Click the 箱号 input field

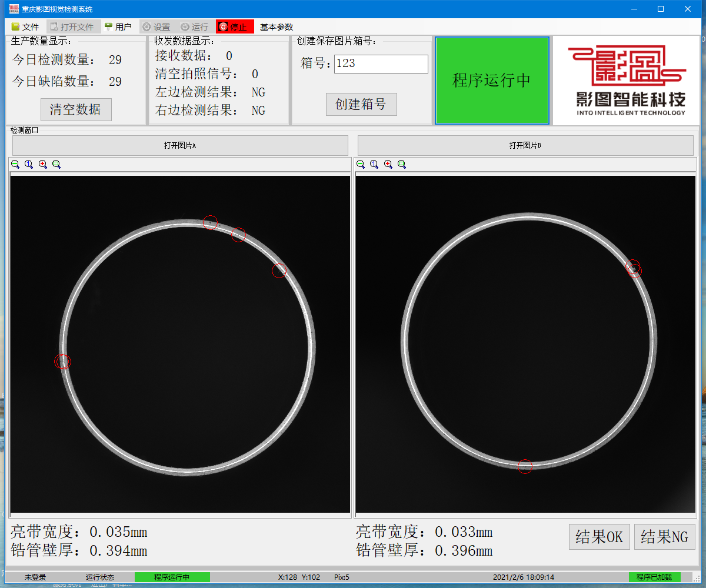(381, 64)
